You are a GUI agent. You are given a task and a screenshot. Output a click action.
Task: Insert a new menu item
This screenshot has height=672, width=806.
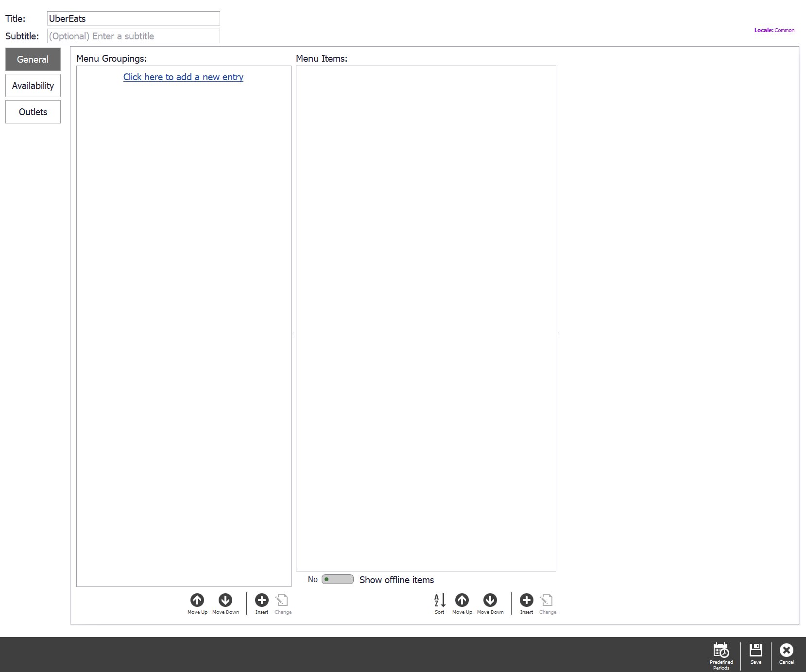click(x=527, y=603)
